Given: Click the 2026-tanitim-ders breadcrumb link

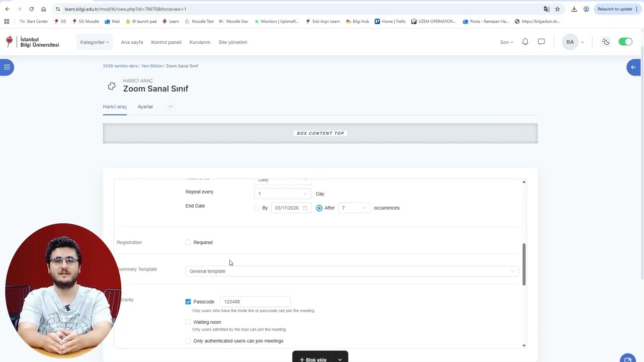Looking at the screenshot, I should pos(120,66).
